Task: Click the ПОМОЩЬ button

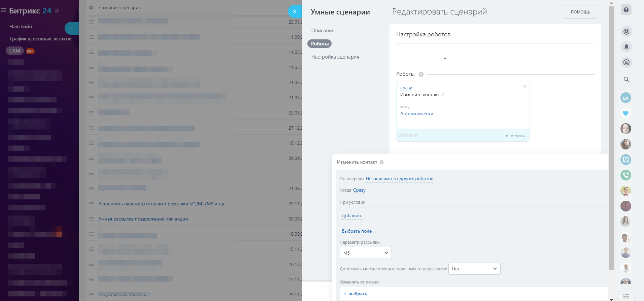Action: [x=580, y=12]
